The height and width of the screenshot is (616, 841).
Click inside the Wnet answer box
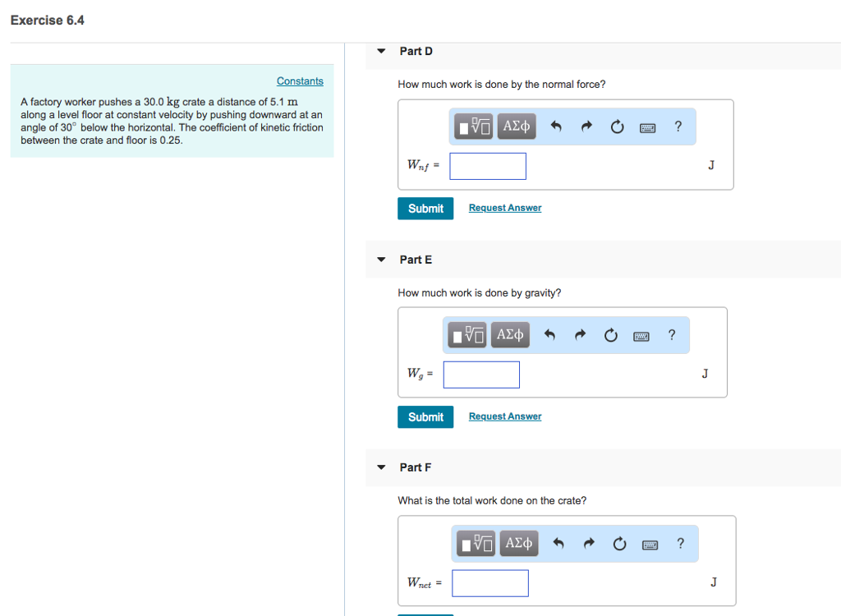(x=489, y=583)
